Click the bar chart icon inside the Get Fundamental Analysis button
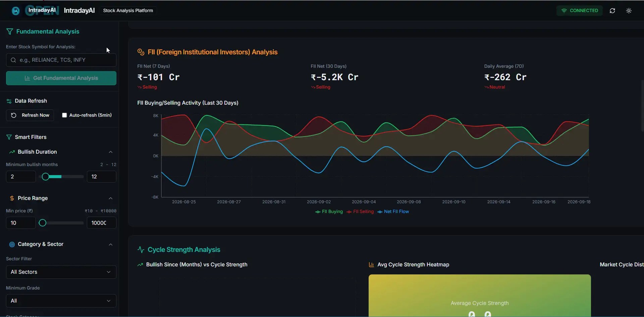 click(28, 78)
